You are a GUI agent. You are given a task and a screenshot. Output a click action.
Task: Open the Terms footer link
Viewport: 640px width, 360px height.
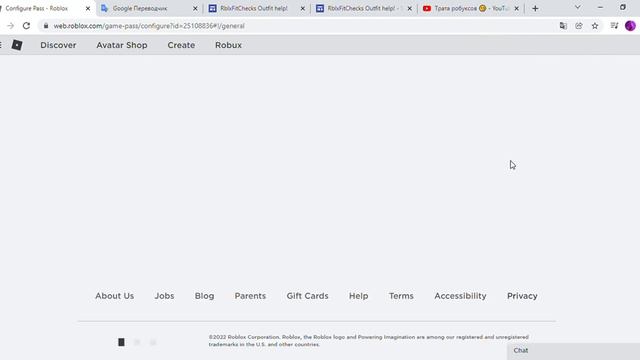point(401,296)
